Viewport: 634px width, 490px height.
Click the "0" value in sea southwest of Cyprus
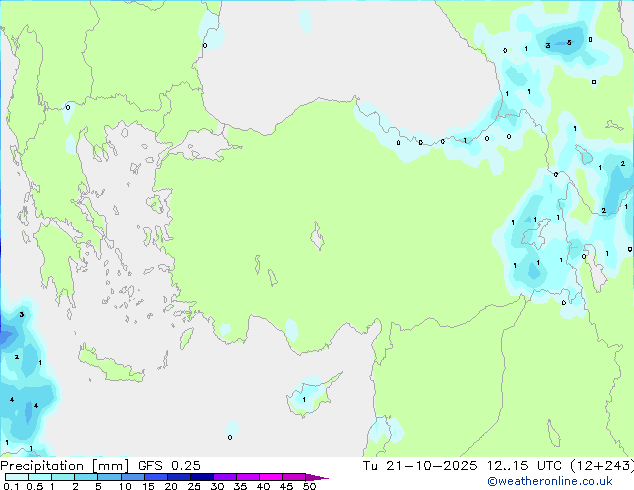230,437
